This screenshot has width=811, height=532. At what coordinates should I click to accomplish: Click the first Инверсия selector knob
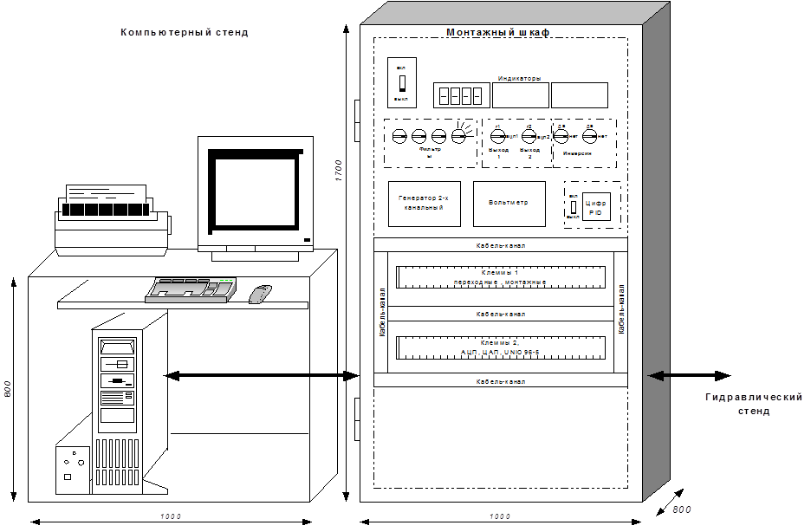tap(561, 136)
